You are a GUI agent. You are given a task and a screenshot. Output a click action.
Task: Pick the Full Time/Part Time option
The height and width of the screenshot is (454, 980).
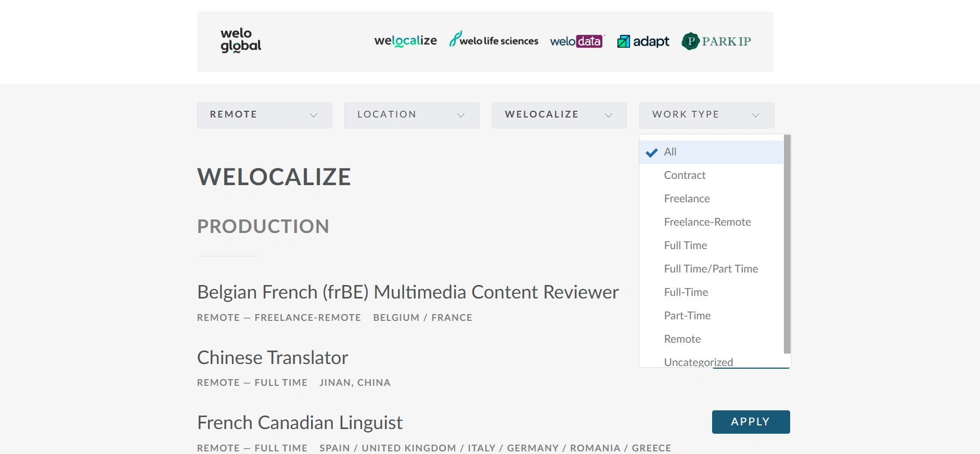click(x=711, y=269)
